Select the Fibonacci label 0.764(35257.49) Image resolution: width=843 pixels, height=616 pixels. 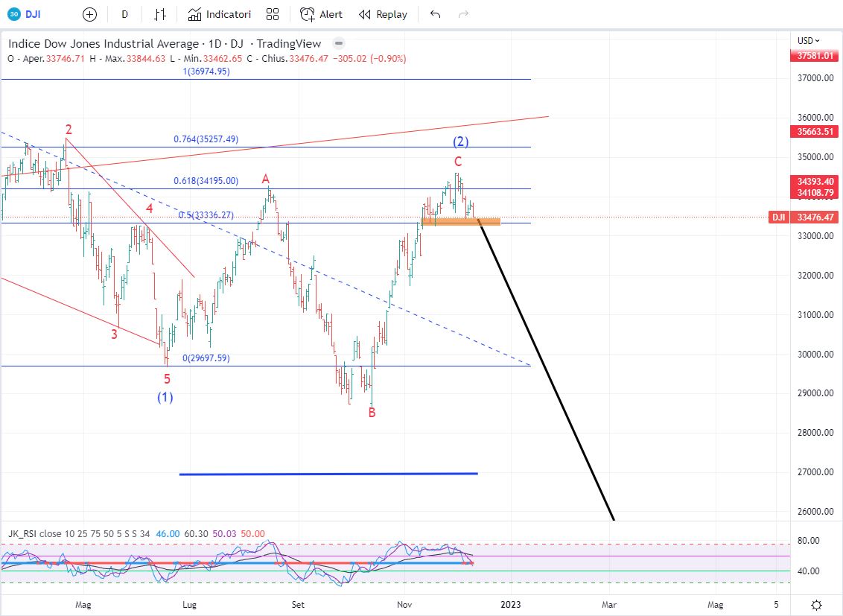206,139
